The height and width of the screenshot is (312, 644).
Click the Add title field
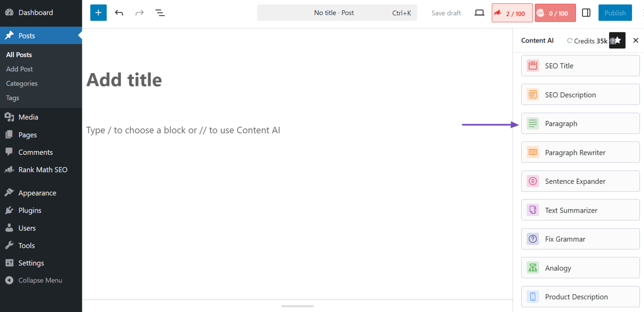click(x=124, y=79)
